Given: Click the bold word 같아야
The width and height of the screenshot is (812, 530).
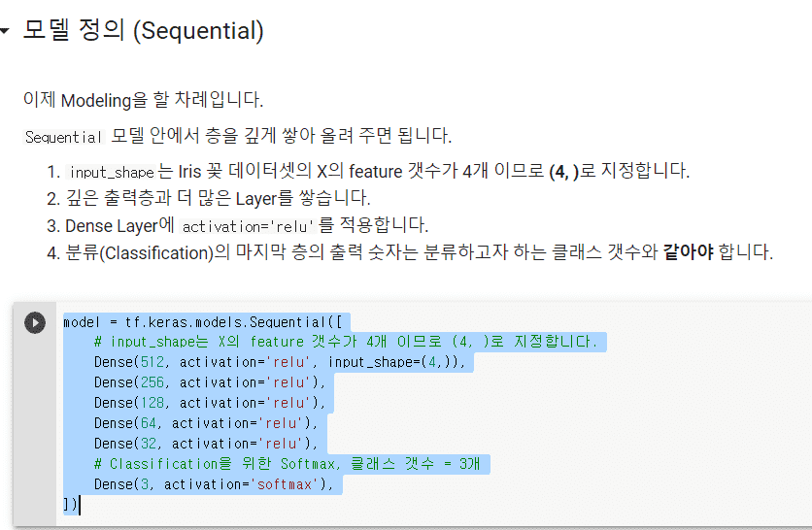Looking at the screenshot, I should (689, 252).
